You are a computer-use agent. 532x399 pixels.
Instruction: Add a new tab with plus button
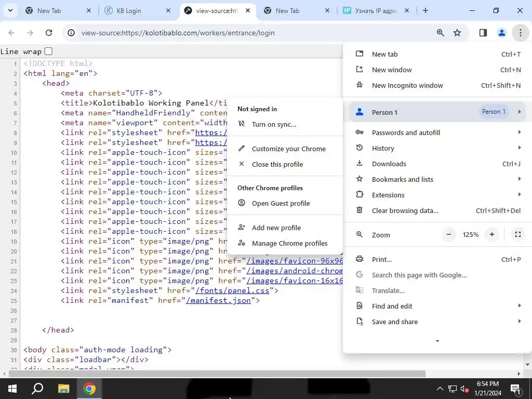point(425,10)
